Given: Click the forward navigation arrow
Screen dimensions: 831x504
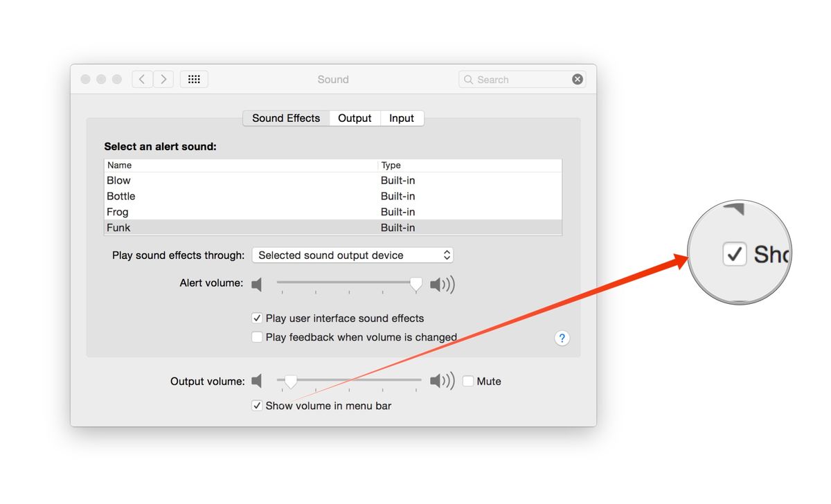Looking at the screenshot, I should click(x=163, y=79).
